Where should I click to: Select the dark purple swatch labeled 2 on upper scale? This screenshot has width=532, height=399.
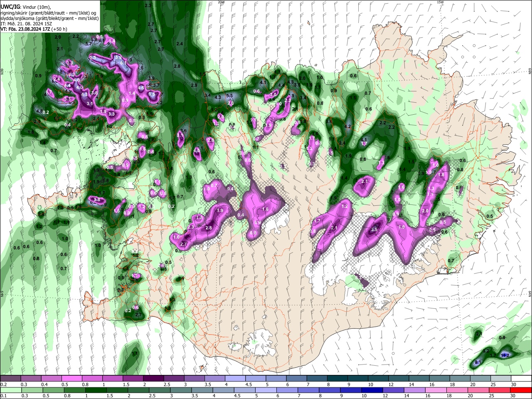(153, 379)
